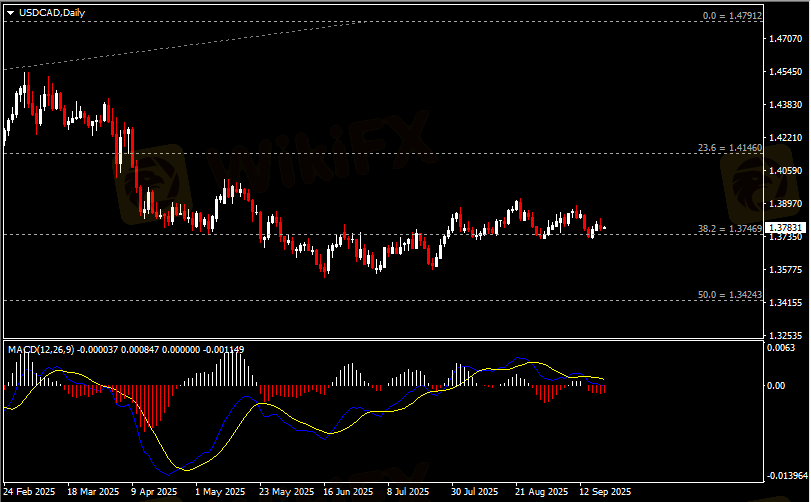Click MACD scale value -0.013964

[786, 476]
